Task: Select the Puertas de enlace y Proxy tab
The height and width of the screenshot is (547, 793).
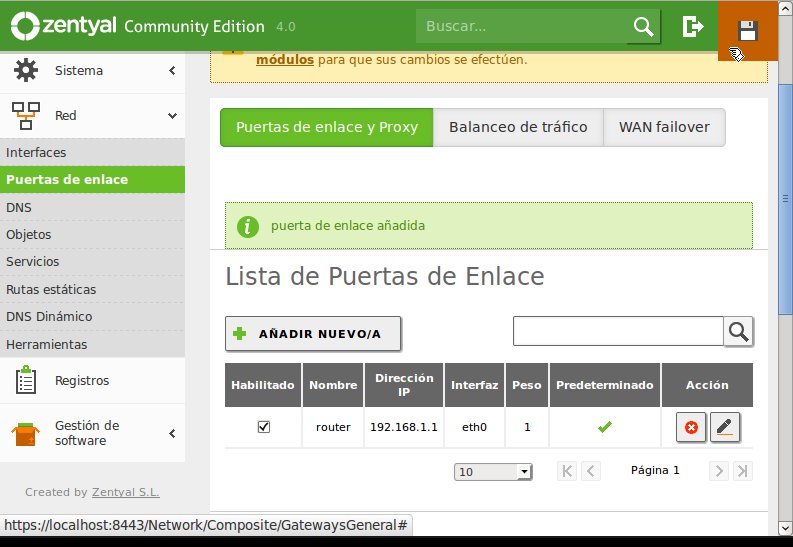Action: [327, 127]
